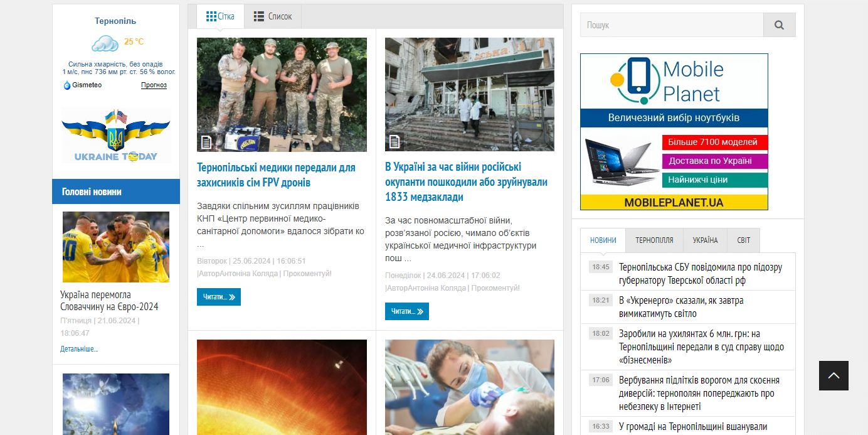Open Україна перемогла Словаччину на Євро-2024
The height and width of the screenshot is (435, 868).
[109, 301]
